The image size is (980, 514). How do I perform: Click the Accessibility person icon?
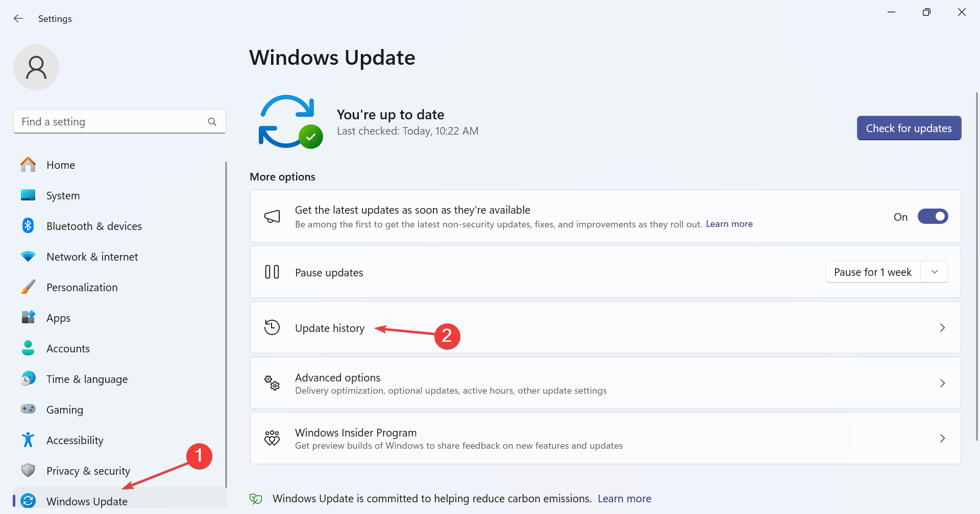pos(28,440)
